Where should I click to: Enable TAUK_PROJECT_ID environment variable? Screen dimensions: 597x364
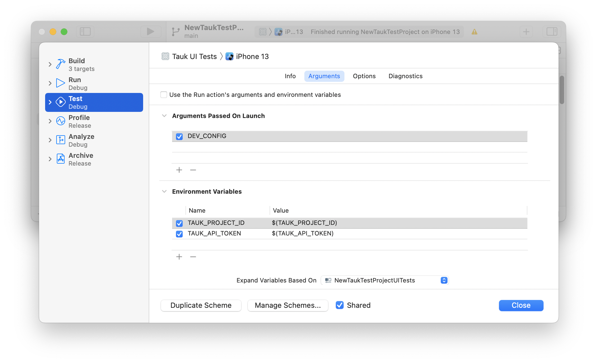(x=180, y=223)
